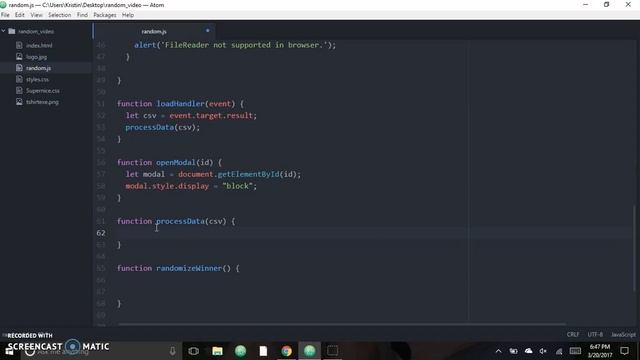This screenshot has height=360, width=640.
Task: Click the battery power tray icon
Action: point(513,351)
